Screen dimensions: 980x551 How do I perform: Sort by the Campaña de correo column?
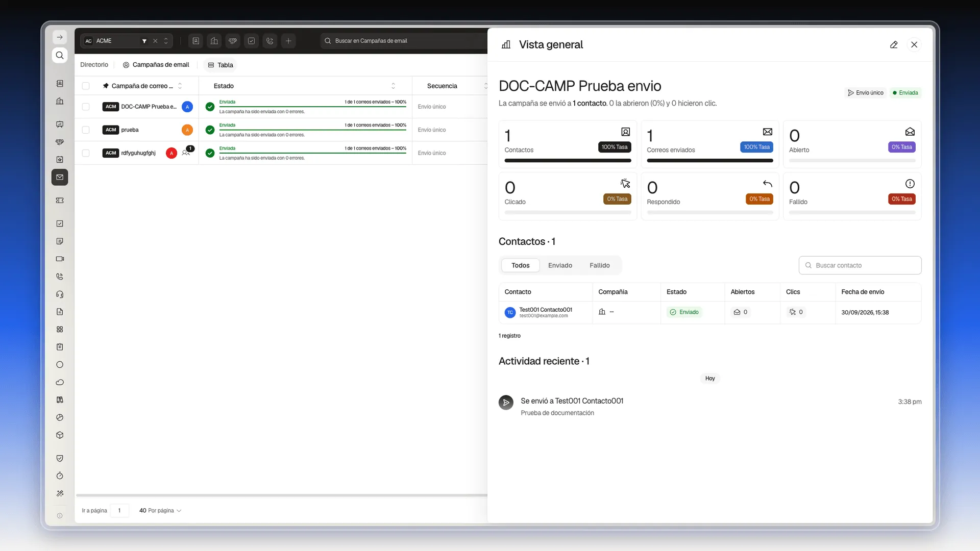[180, 86]
